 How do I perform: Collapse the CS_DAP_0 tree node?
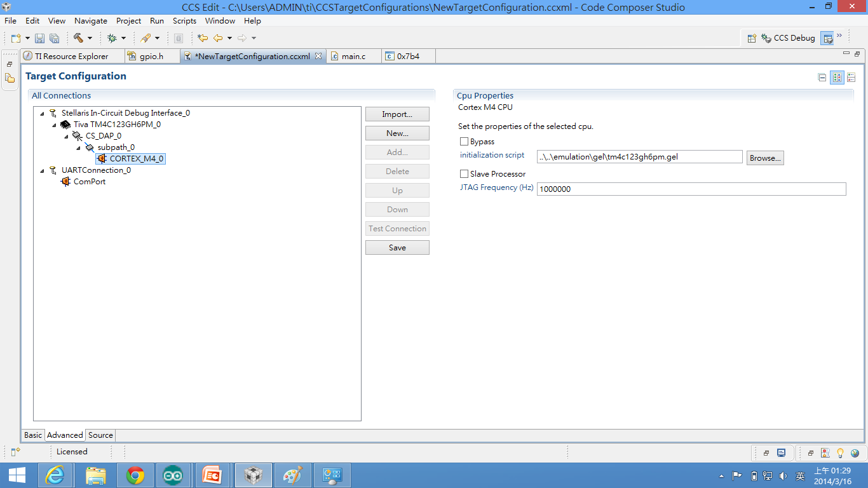click(66, 137)
